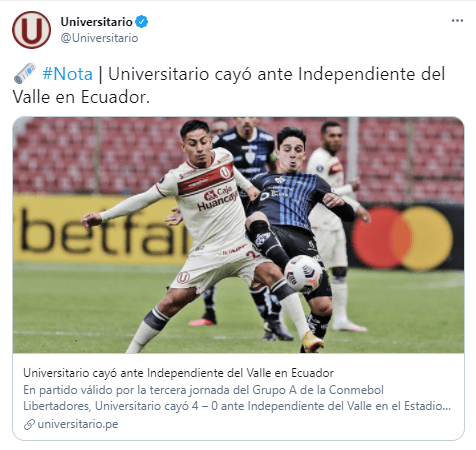The height and width of the screenshot is (450, 476).
Task: Click the Mastercard logo in the photo
Action: tap(402, 238)
